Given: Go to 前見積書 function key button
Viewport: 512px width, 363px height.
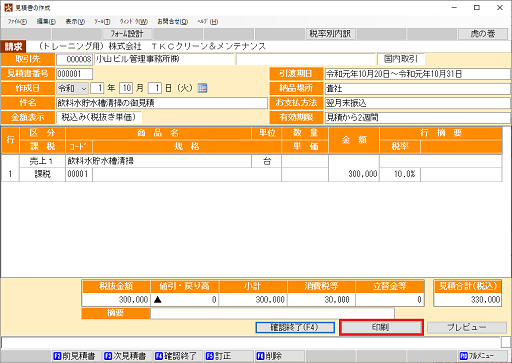Looking at the screenshot, I should click(77, 356).
